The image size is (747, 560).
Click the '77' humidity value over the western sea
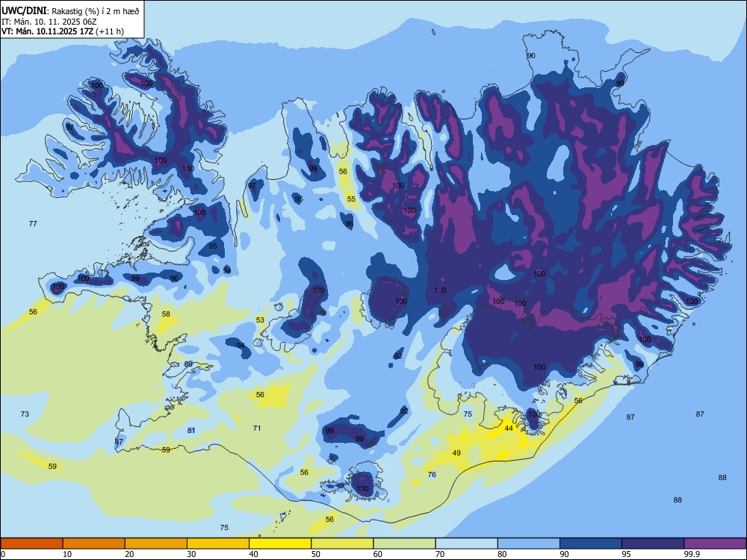click(33, 223)
